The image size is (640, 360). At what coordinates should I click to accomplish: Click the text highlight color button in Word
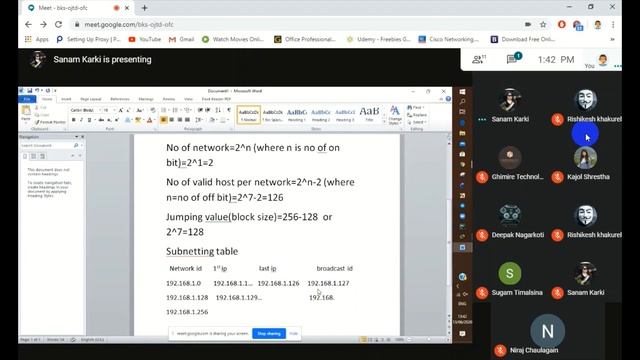point(138,120)
